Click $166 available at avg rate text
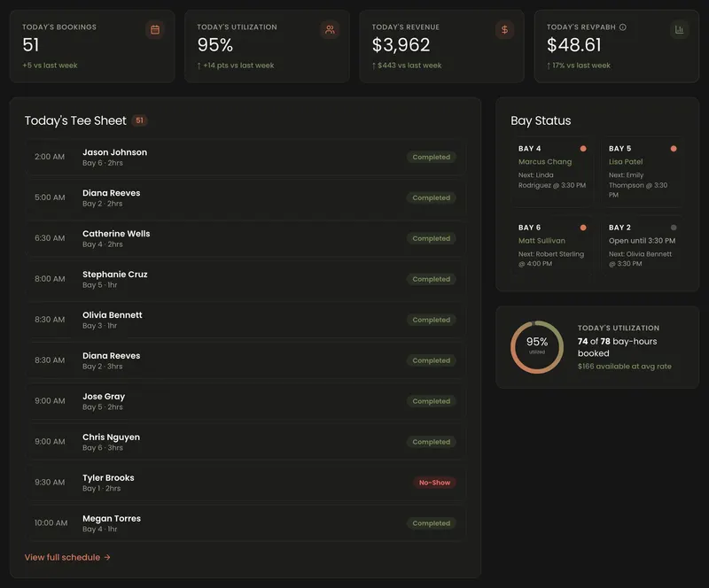Image resolution: width=709 pixels, height=588 pixels. pyautogui.click(x=625, y=367)
